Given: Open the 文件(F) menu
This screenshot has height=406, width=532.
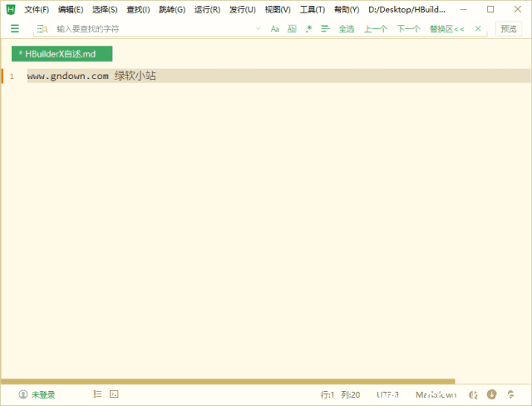Looking at the screenshot, I should point(37,9).
